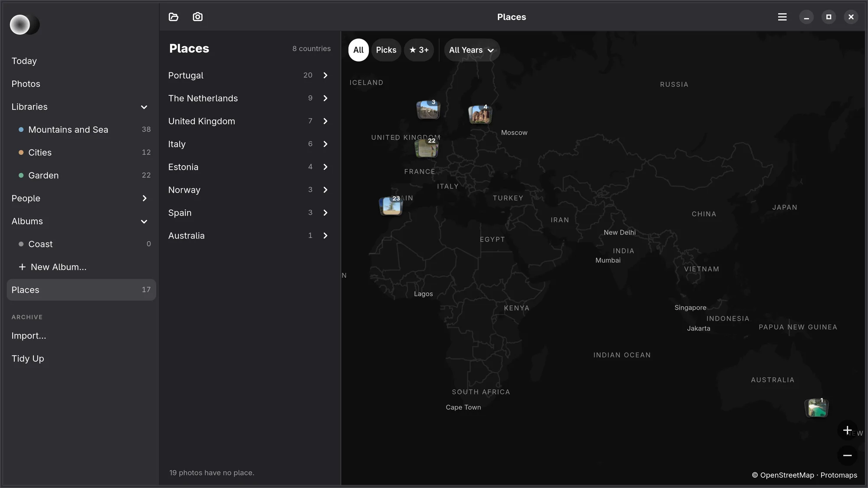Collapse the Libraries section
868x488 pixels.
coord(144,107)
